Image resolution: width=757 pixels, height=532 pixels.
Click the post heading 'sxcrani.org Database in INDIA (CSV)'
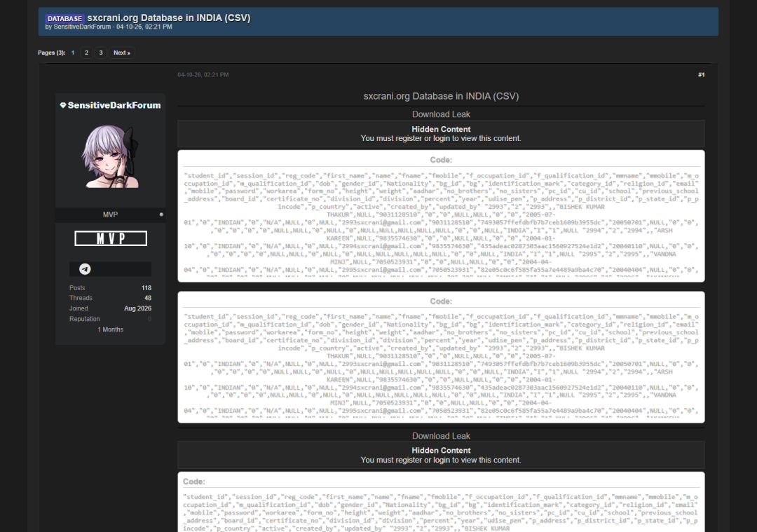442,96
